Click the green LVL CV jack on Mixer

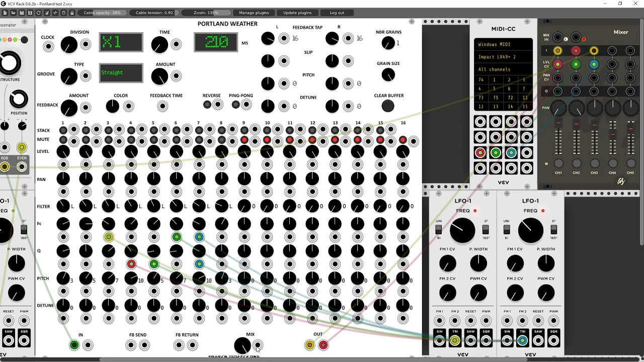point(576,64)
